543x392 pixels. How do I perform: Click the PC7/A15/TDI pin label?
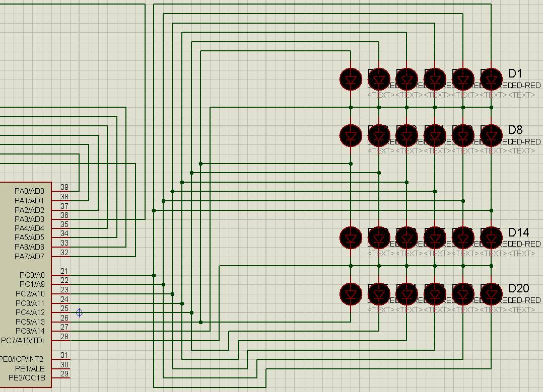click(x=23, y=341)
